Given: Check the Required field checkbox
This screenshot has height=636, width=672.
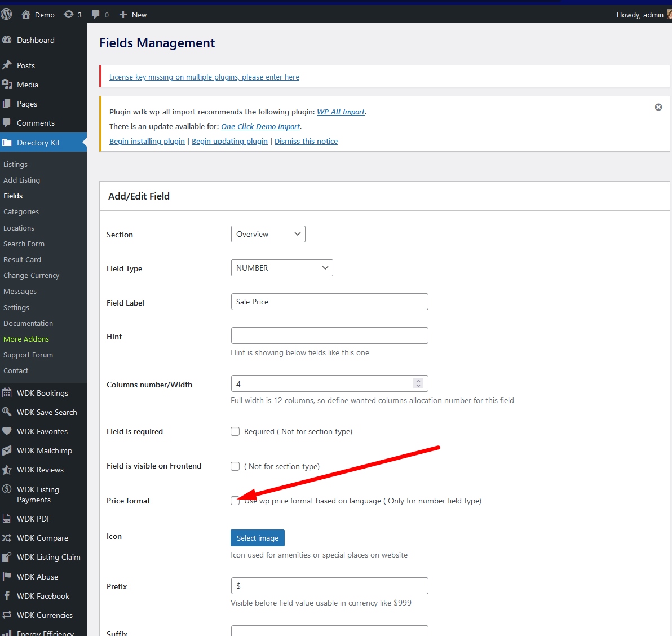Looking at the screenshot, I should [x=235, y=431].
